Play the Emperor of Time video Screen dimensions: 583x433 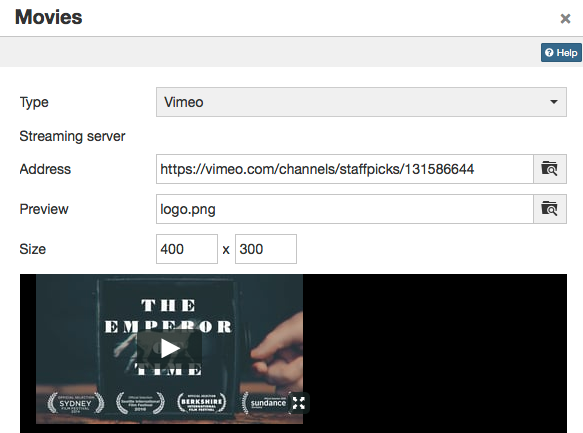pos(170,349)
